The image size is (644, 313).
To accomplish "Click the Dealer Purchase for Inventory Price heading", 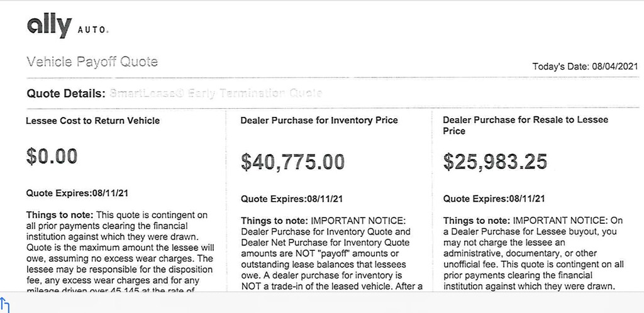I will click(319, 120).
